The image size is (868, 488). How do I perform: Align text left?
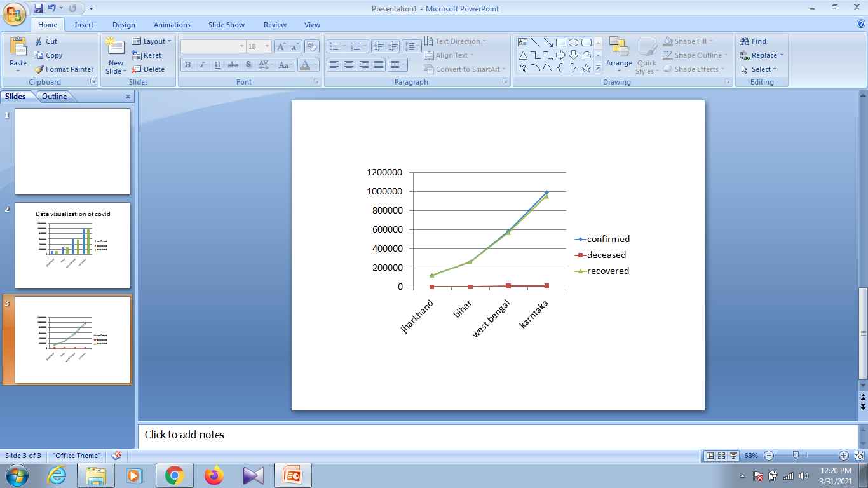[x=334, y=65]
